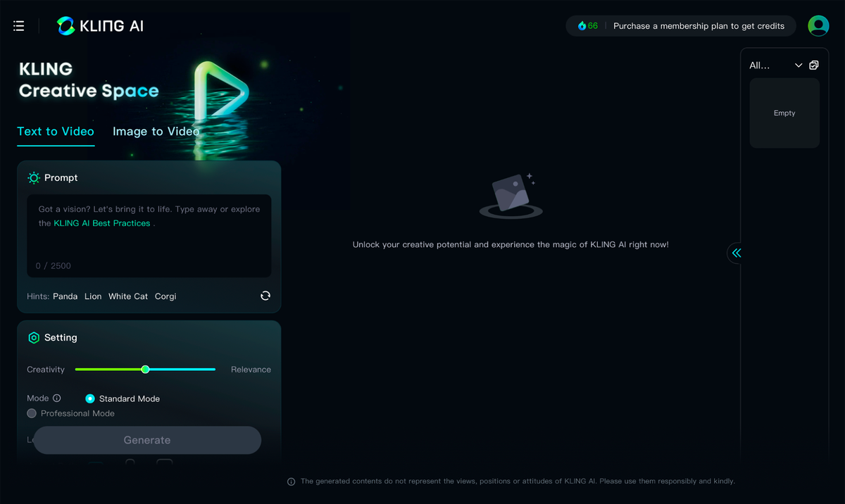Refresh the prompt hints

tap(265, 296)
